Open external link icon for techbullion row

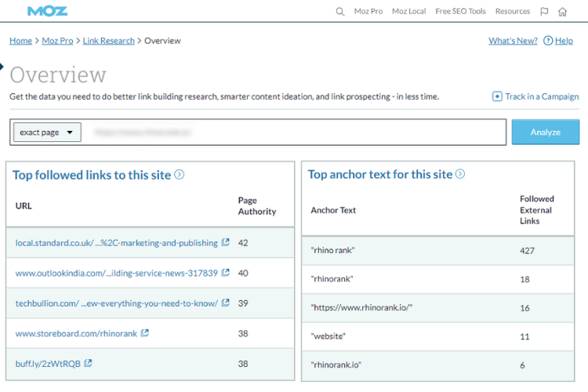225,303
